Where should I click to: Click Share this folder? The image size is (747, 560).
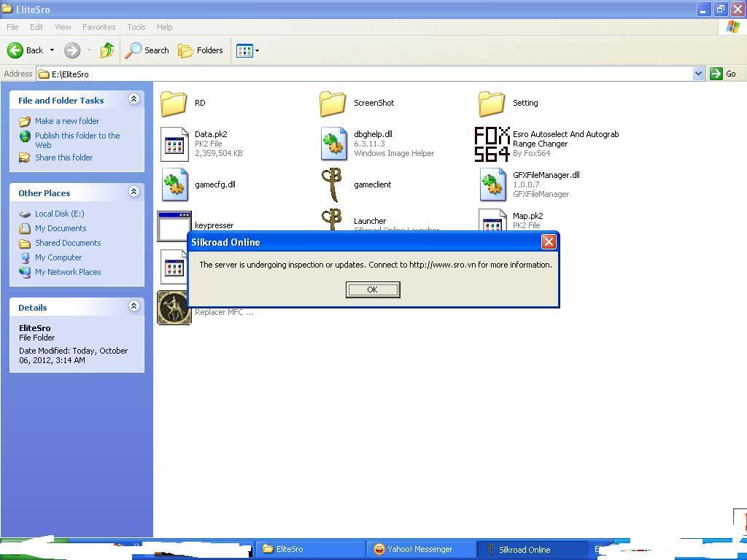64,157
